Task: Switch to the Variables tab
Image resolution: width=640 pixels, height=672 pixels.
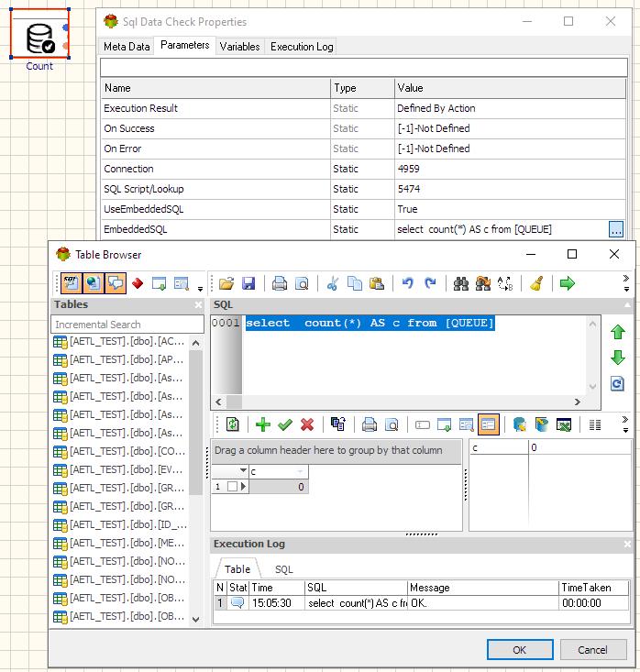Action: point(239,46)
